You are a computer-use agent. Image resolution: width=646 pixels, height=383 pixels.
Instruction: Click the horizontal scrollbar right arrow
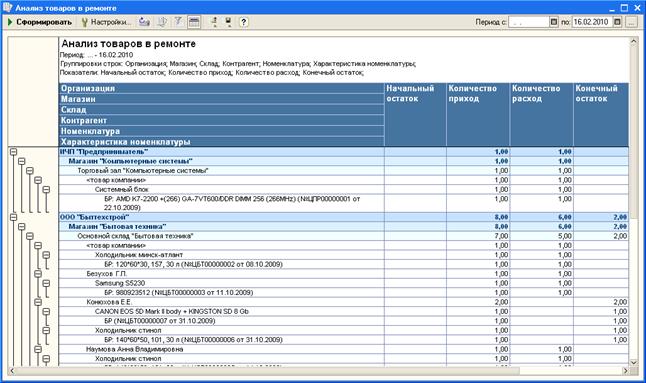point(625,371)
